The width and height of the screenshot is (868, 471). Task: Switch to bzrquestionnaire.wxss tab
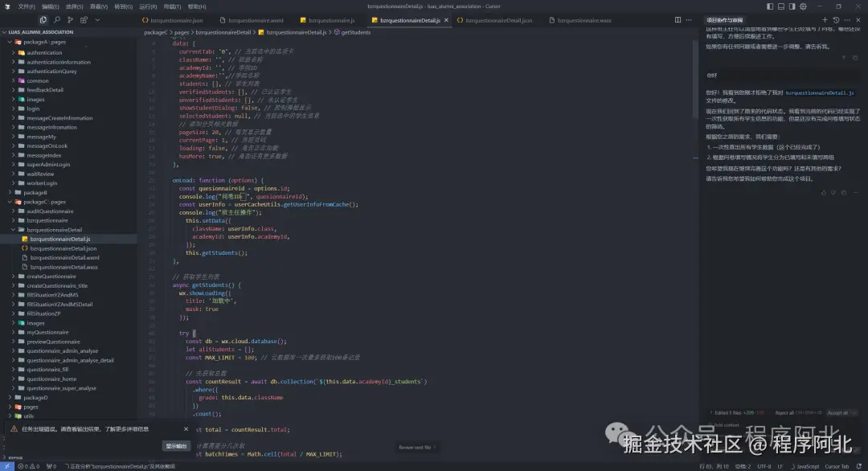tap(580, 20)
